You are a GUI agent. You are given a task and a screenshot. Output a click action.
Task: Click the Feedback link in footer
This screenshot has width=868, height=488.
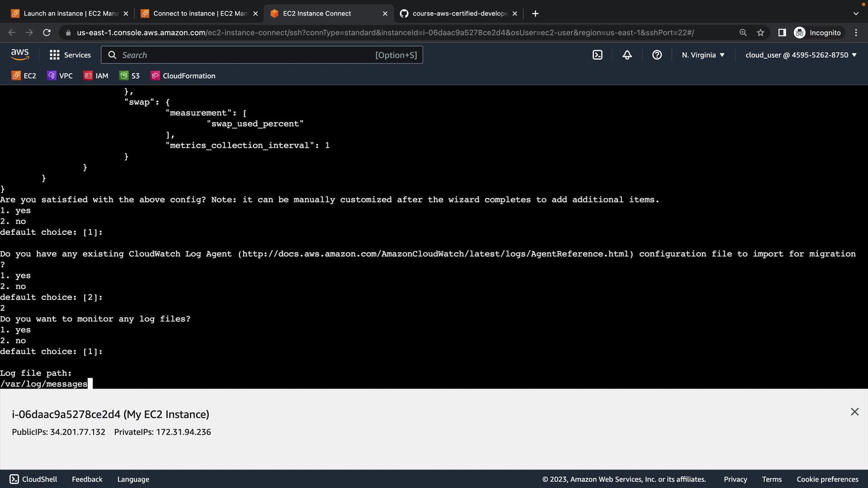[87, 479]
